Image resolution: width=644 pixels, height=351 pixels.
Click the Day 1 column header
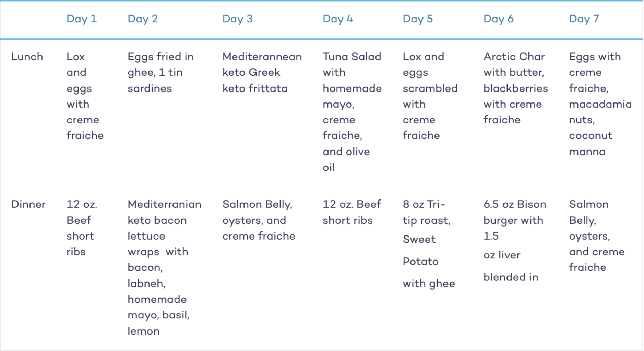coord(82,19)
